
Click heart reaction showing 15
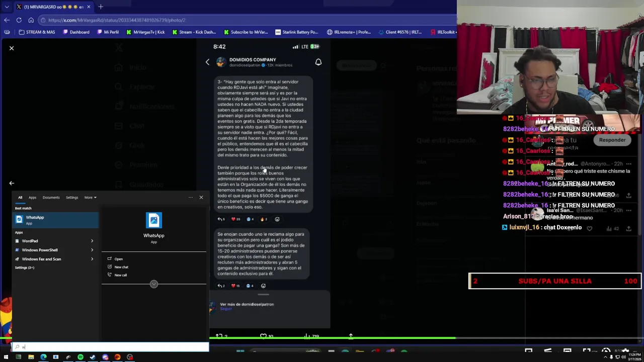pyautogui.click(x=235, y=286)
